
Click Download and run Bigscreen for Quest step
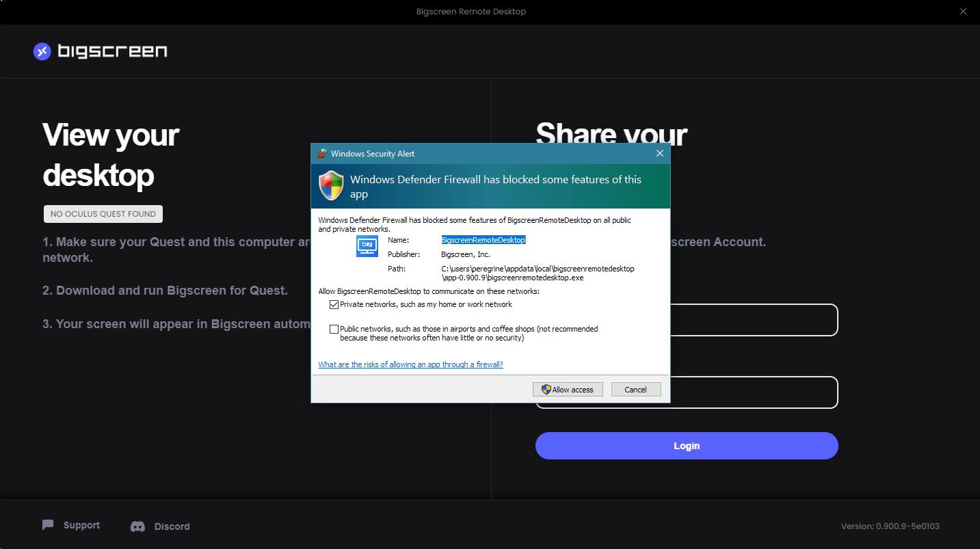point(165,291)
